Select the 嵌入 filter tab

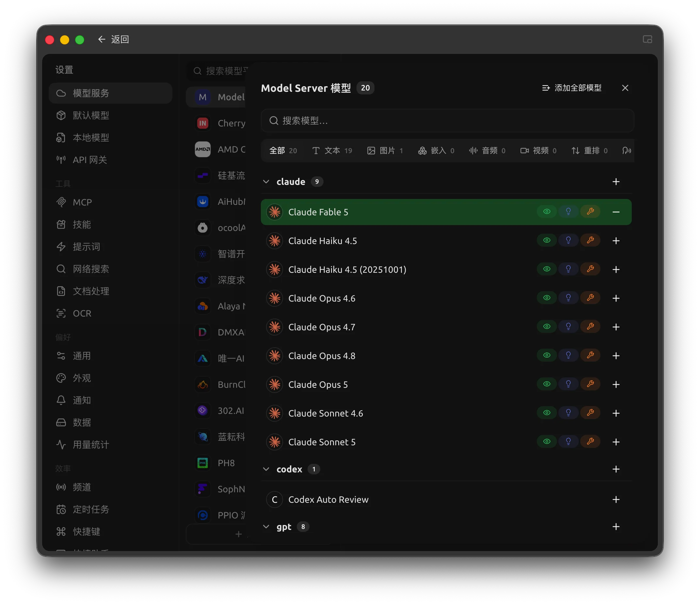pos(436,150)
